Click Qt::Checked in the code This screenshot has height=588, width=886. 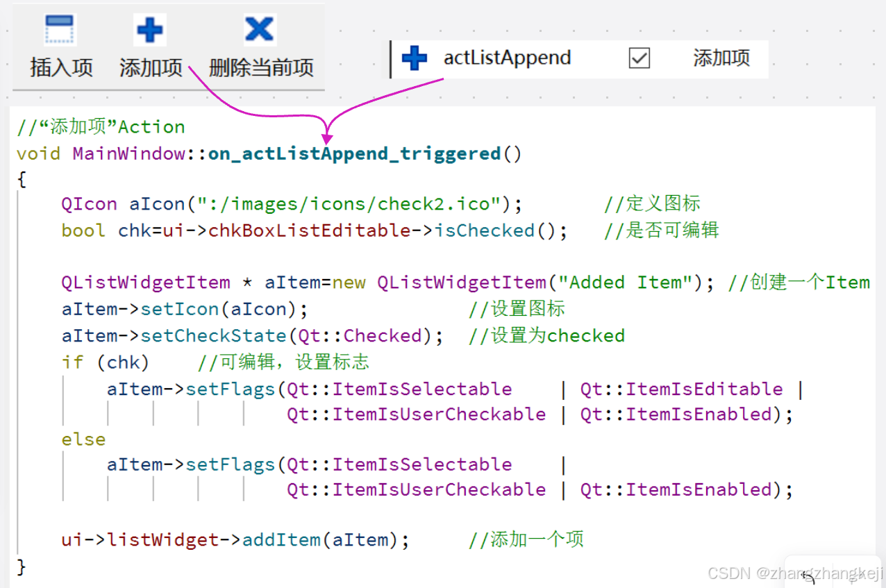pyautogui.click(x=360, y=336)
